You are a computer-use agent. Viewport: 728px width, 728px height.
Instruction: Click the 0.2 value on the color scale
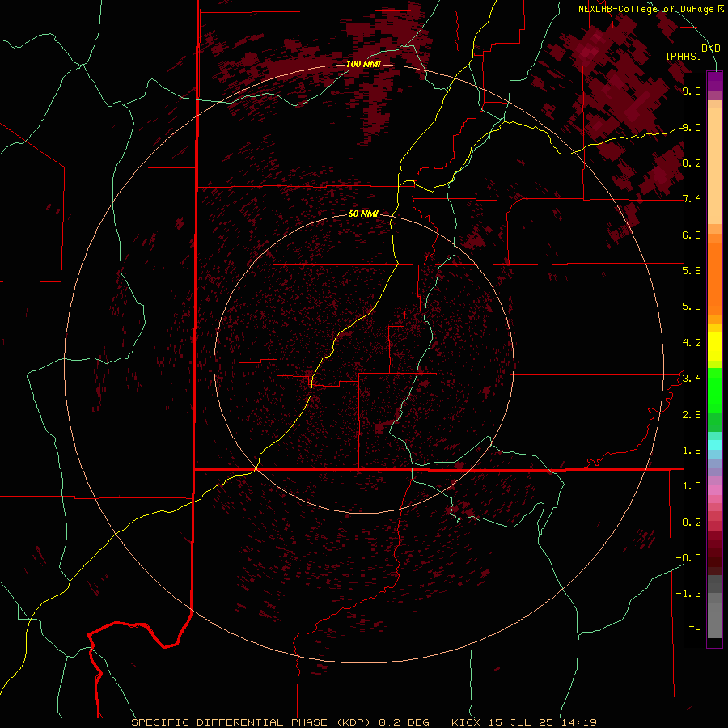692,522
